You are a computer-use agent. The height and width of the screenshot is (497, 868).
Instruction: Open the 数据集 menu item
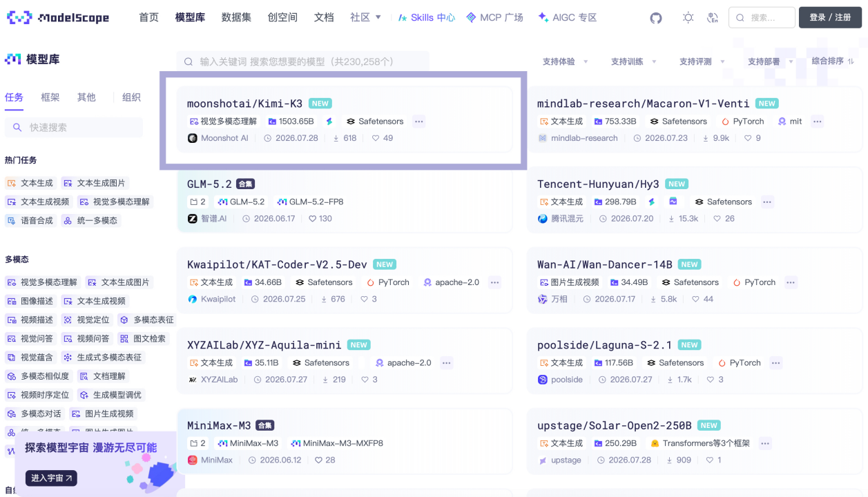coord(236,17)
